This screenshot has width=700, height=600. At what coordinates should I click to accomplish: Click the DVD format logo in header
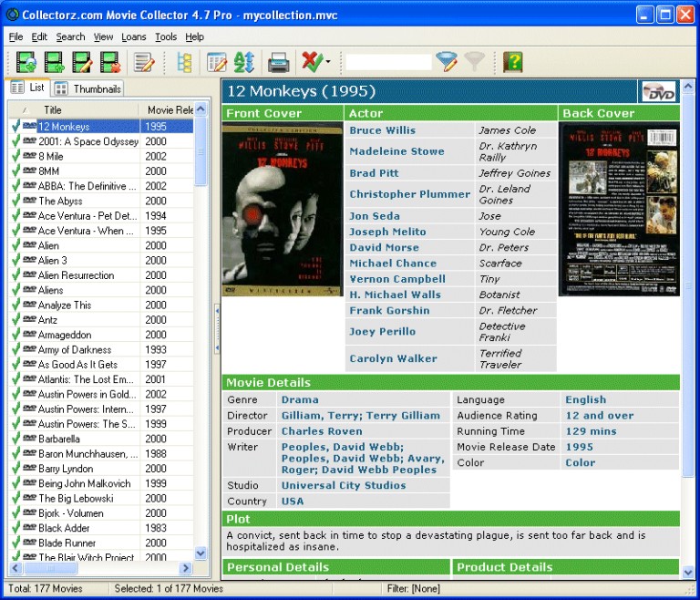660,91
